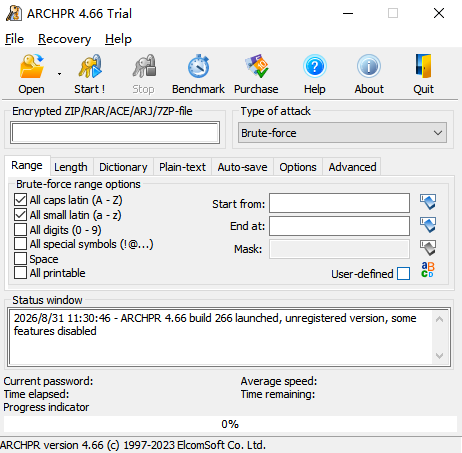Show the About dialog
This screenshot has width=462, height=453.
(369, 75)
